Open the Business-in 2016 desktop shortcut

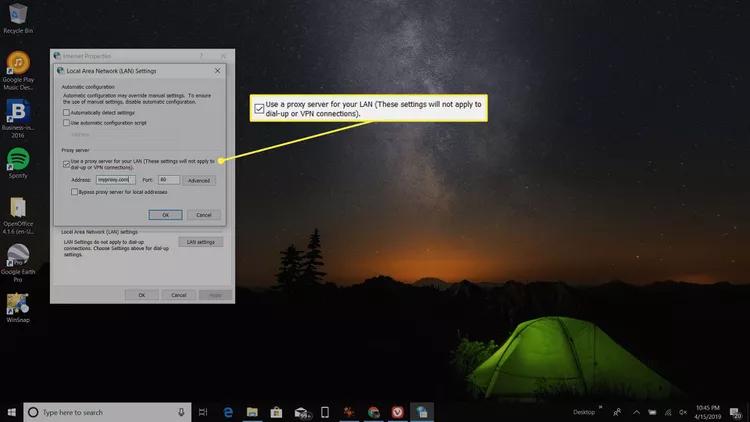pos(18,118)
